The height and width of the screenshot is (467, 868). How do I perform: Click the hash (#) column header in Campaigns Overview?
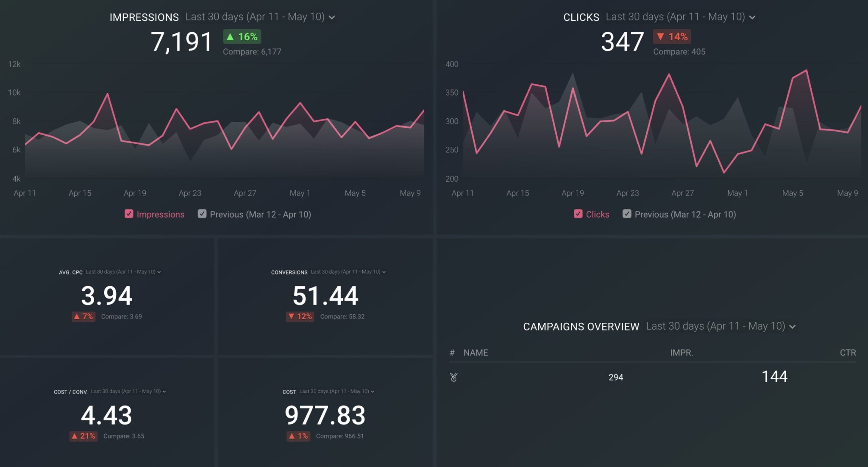(x=451, y=352)
